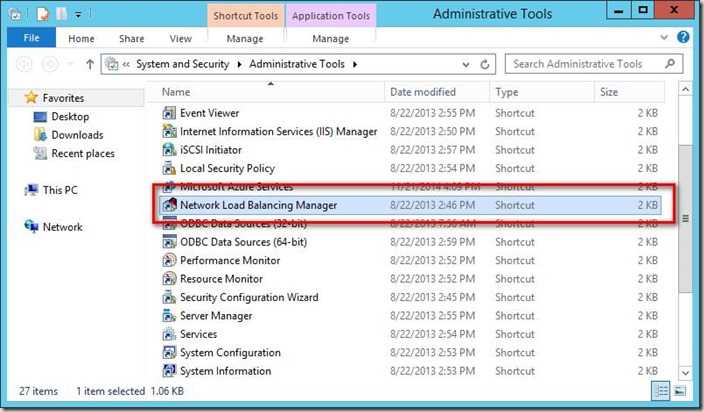Image resolution: width=704 pixels, height=412 pixels.
Task: Sort files by Date modified column
Action: pyautogui.click(x=425, y=92)
